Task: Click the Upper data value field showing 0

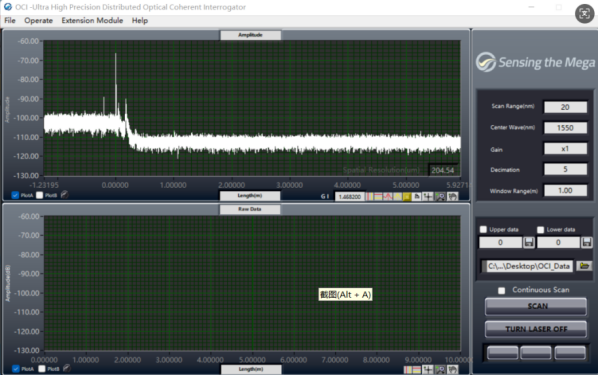Action: tap(500, 242)
